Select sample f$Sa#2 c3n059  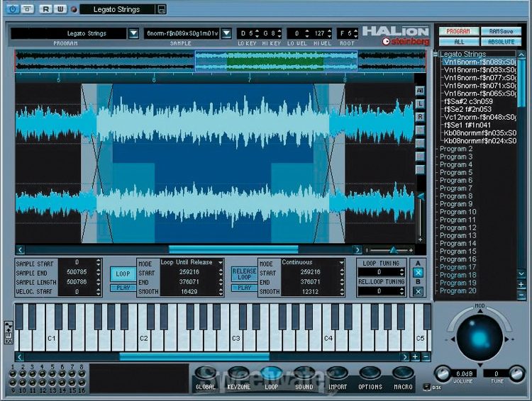click(468, 101)
